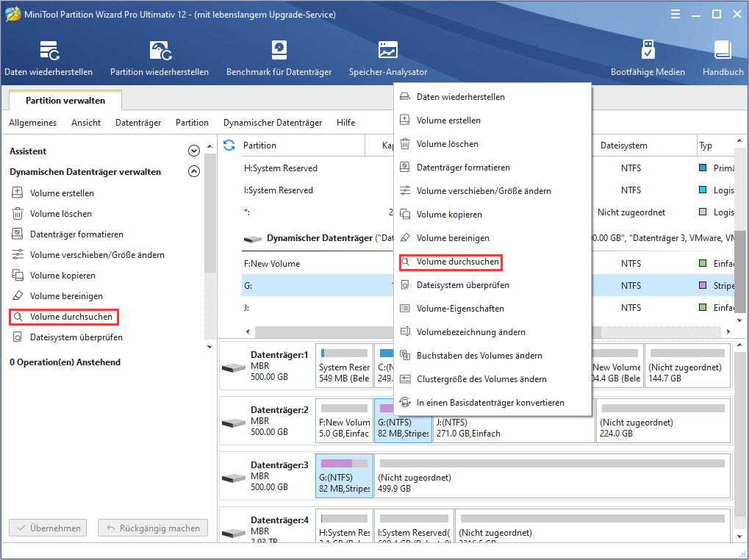Open the Datenträger menu

point(138,123)
